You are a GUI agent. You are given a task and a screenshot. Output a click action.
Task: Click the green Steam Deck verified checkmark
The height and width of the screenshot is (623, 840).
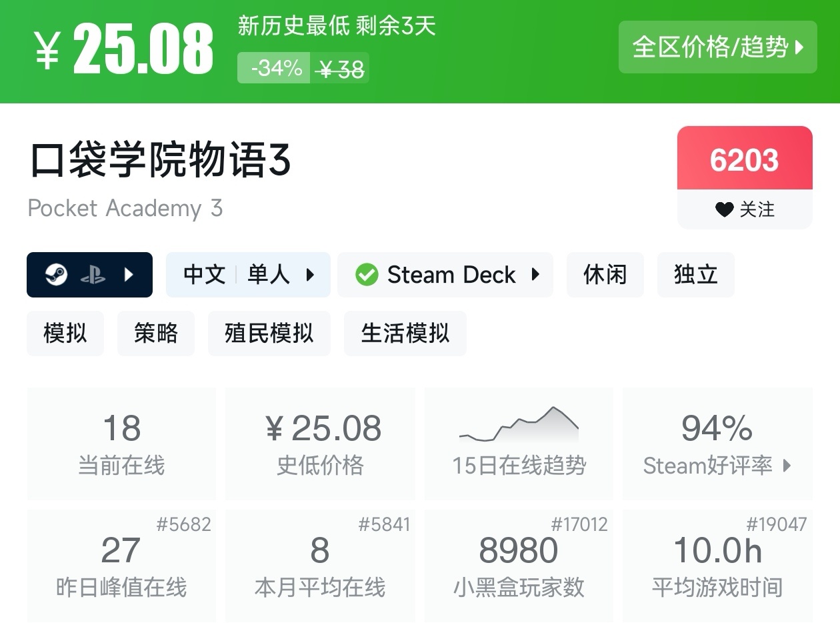click(367, 275)
